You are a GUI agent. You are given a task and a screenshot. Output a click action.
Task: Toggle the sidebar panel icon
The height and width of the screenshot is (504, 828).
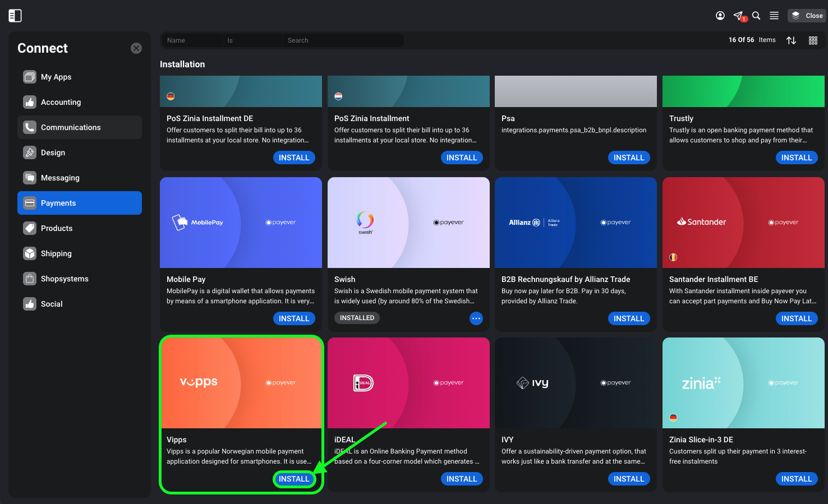click(x=15, y=16)
